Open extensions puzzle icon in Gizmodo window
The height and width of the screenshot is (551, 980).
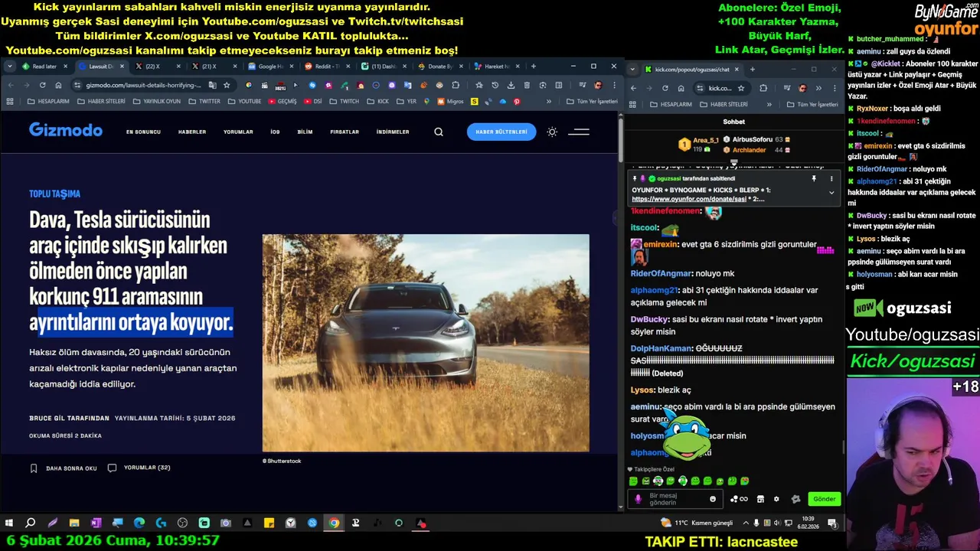(456, 85)
